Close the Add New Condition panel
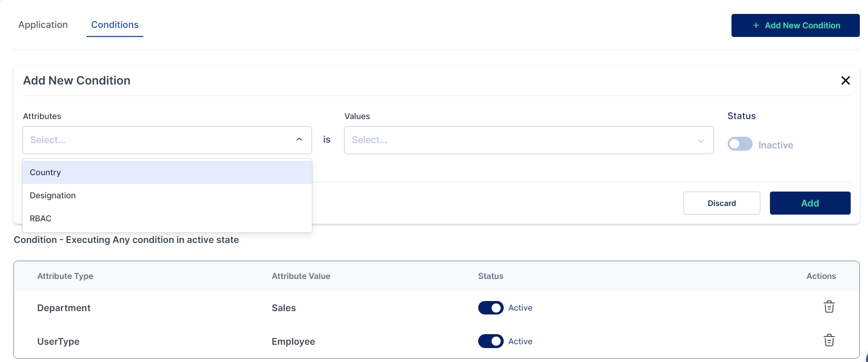 tap(845, 81)
